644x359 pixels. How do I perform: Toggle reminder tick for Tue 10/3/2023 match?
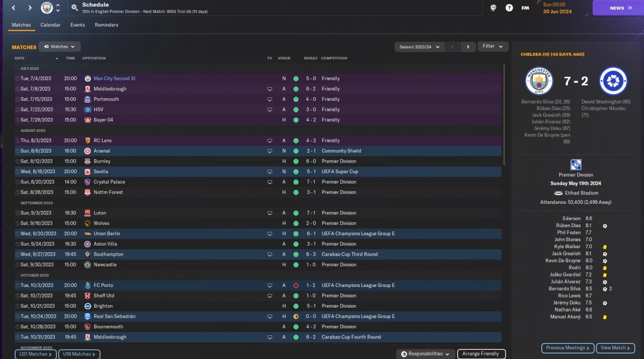click(18, 285)
